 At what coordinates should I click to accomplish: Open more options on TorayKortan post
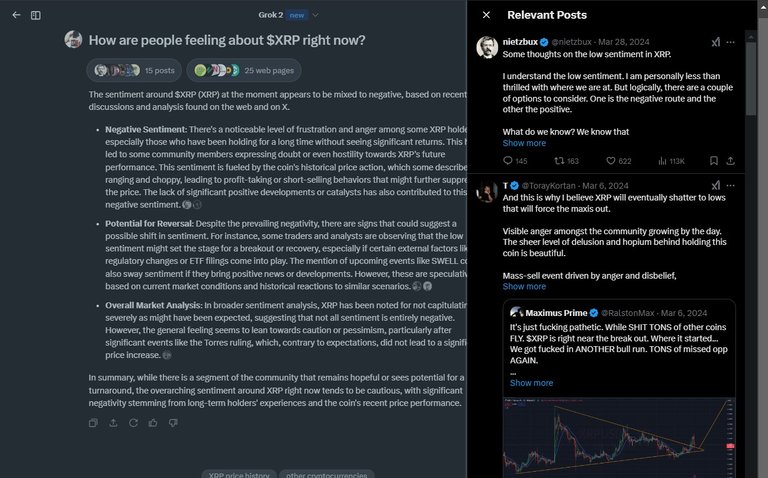pyautogui.click(x=730, y=186)
